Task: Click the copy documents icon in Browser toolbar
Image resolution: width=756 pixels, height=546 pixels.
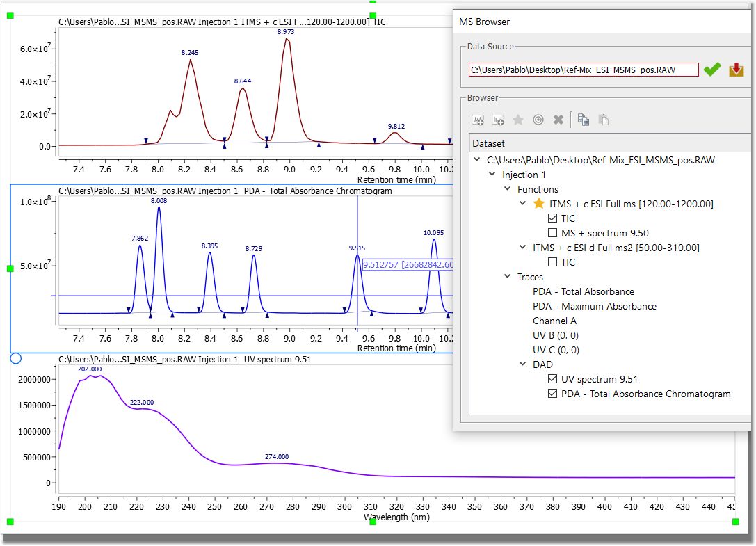Action: click(x=584, y=119)
